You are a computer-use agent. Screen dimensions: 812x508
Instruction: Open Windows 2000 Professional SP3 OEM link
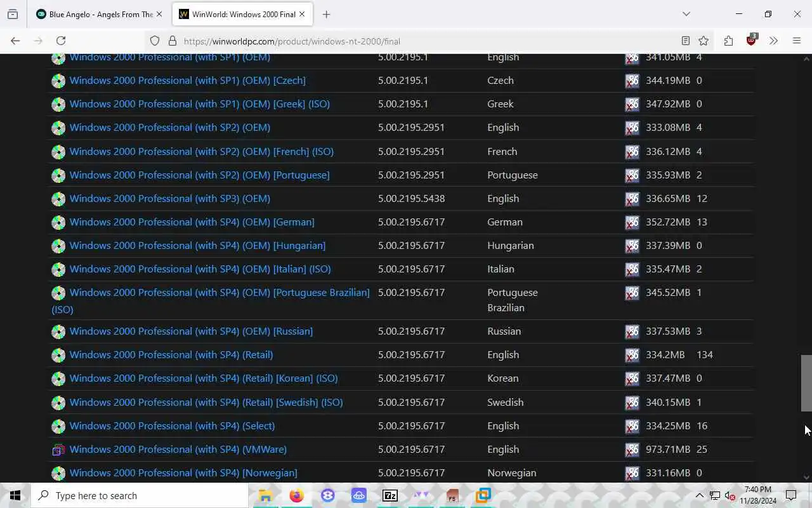[169, 198]
